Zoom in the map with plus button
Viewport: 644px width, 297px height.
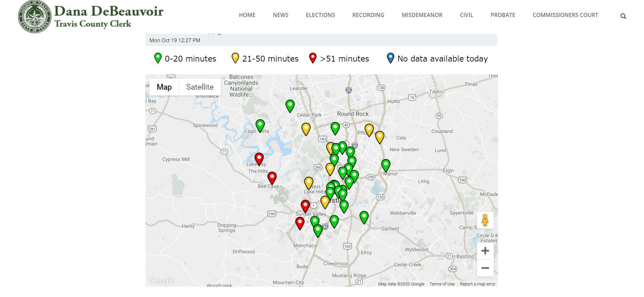click(x=485, y=251)
